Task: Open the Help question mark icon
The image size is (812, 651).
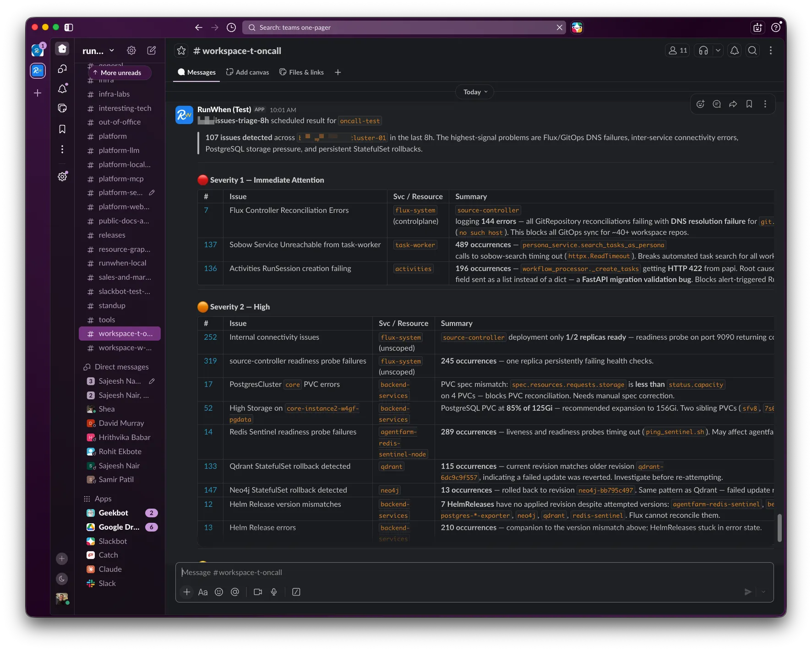Action: [776, 27]
